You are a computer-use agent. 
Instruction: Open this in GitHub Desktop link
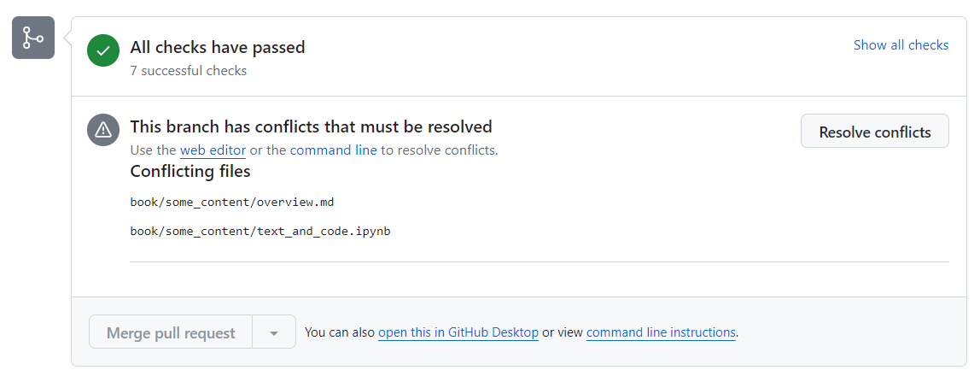[458, 332]
